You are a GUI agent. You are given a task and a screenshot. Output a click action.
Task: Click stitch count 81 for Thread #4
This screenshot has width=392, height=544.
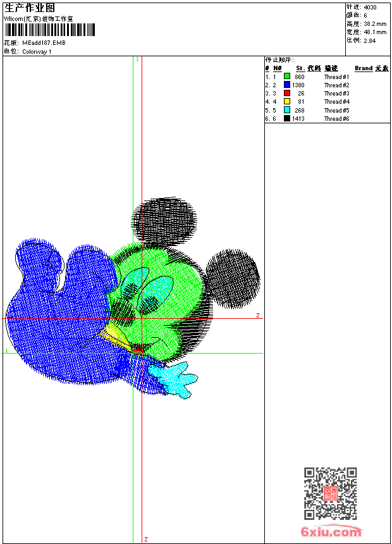point(301,102)
